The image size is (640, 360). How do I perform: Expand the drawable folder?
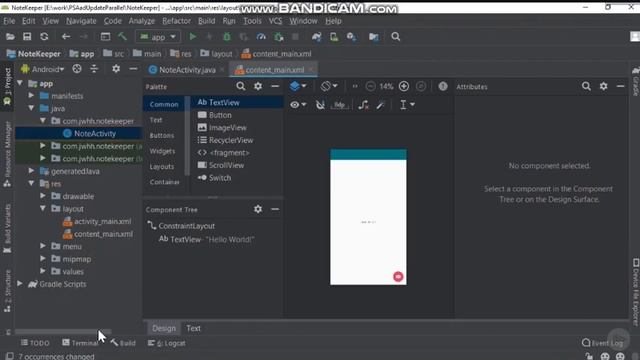43,196
